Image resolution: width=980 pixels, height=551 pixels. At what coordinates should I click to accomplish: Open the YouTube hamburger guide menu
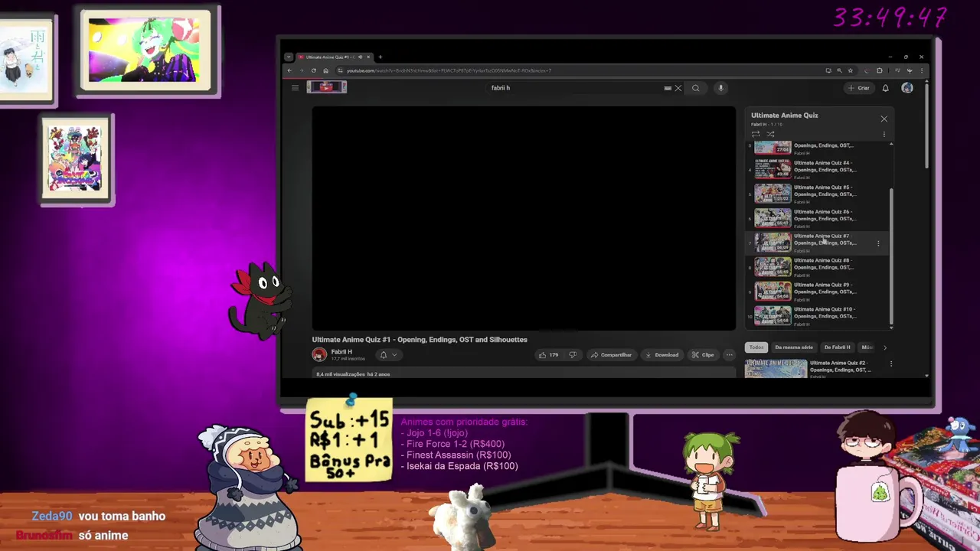[x=295, y=88]
